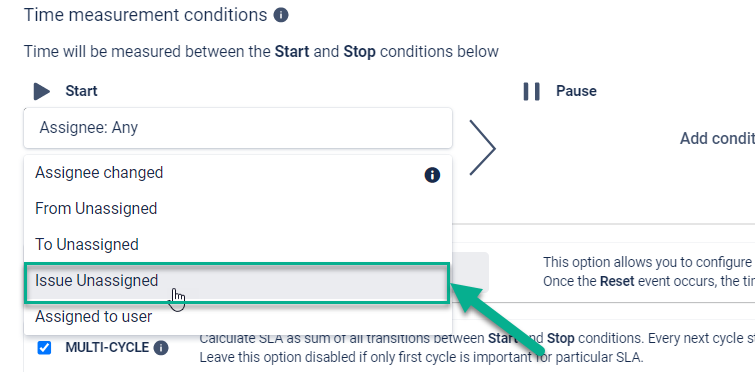Click info icon next to MULTI-CYCLE

161,347
